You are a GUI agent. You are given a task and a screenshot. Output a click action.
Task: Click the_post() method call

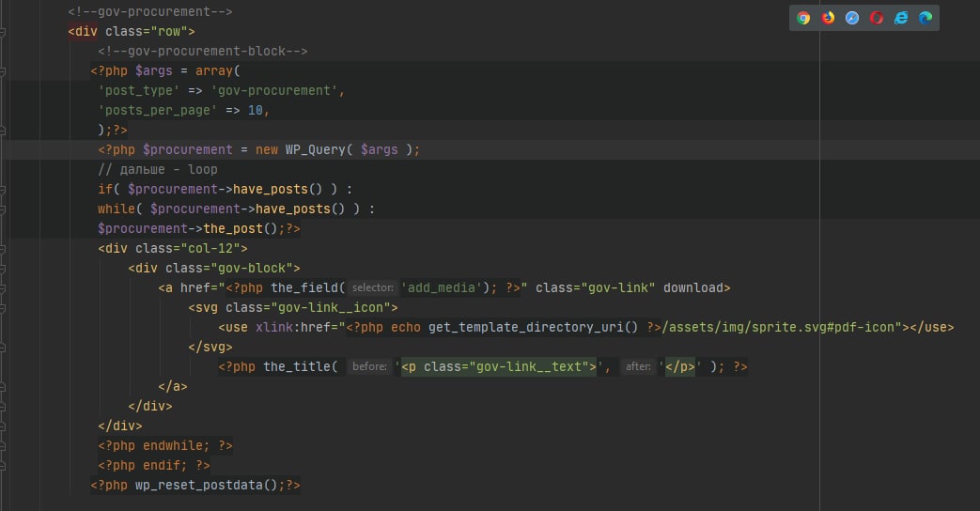(240, 228)
